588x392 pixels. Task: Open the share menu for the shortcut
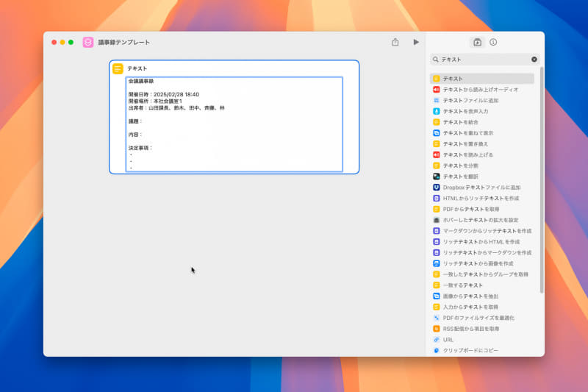click(x=395, y=42)
